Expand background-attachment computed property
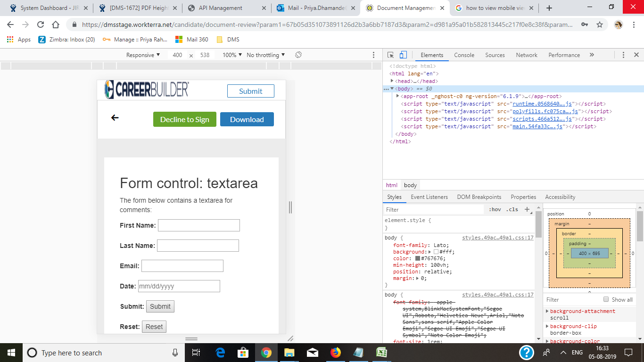Viewport: 644px width, 362px height. click(547, 311)
